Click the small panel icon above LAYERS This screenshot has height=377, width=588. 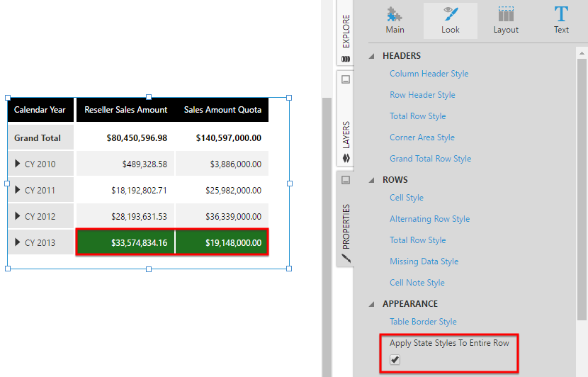[346, 79]
